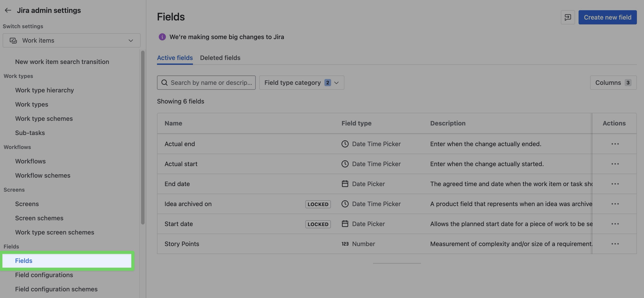The image size is (644, 298).
Task: Click the feedback icon next to Create new field
Action: click(567, 17)
